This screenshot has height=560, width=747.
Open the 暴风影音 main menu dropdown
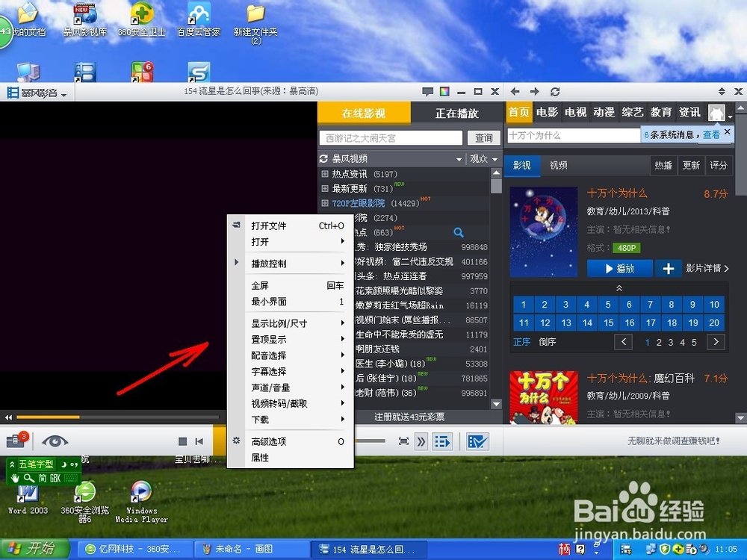pyautogui.click(x=37, y=93)
